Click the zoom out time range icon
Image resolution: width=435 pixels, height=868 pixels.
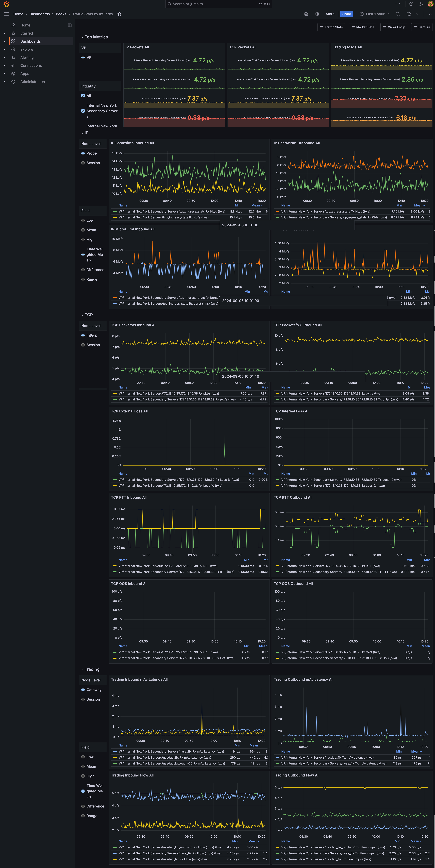tap(398, 14)
